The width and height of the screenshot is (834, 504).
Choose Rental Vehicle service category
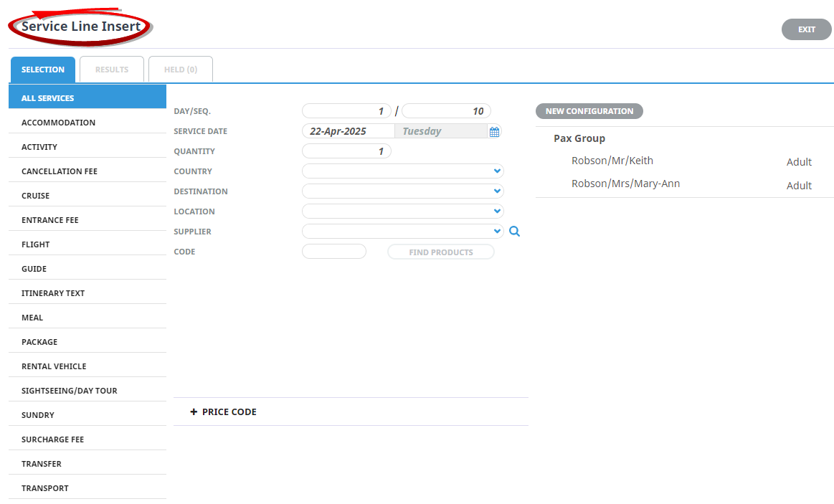[54, 366]
